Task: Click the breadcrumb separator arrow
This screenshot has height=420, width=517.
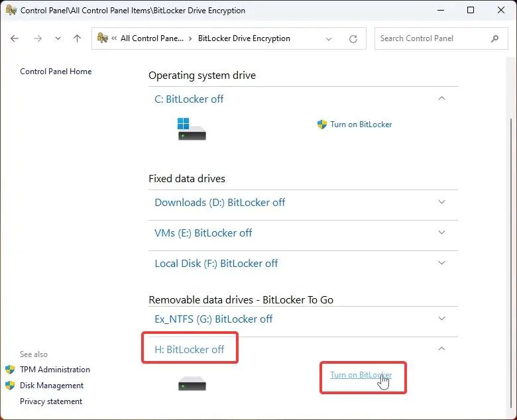Action: [x=190, y=38]
